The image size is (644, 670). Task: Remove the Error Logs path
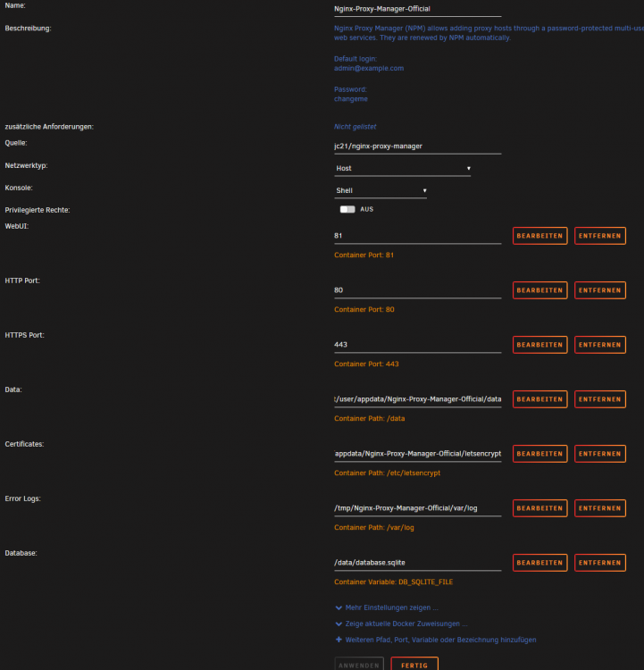[x=600, y=508]
